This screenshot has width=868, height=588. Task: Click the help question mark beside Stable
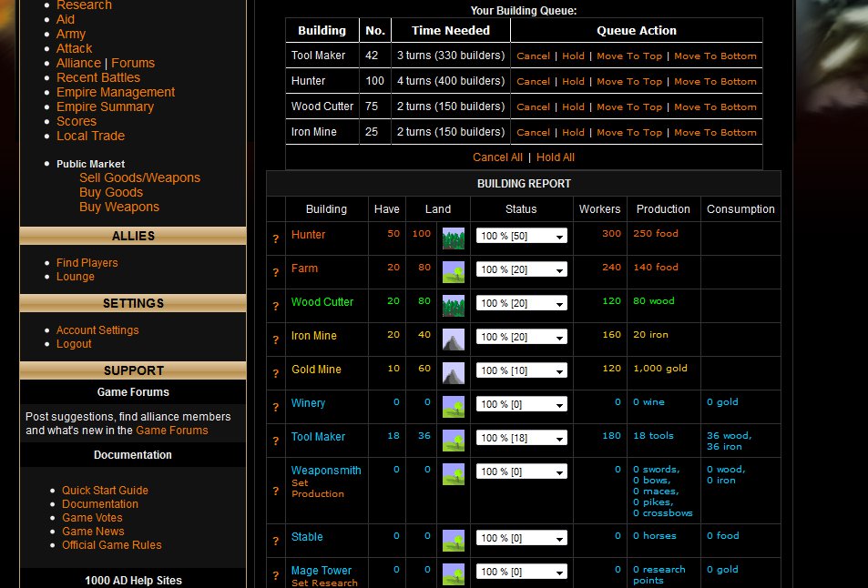tap(275, 542)
